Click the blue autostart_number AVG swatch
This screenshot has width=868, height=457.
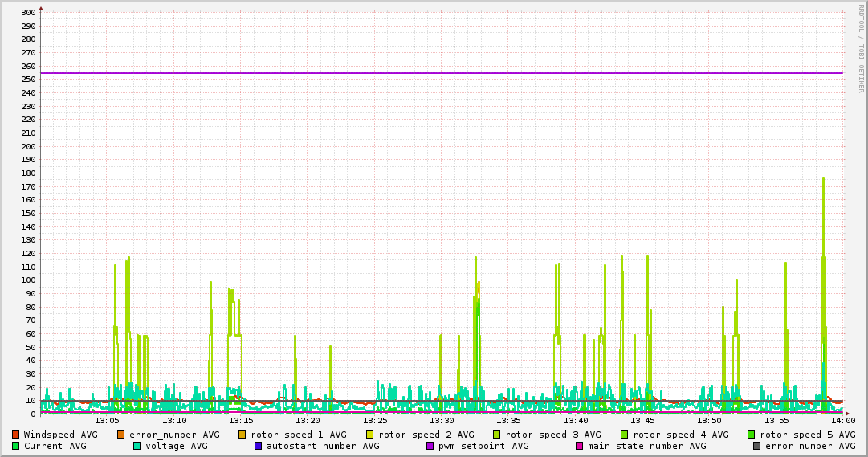259,446
